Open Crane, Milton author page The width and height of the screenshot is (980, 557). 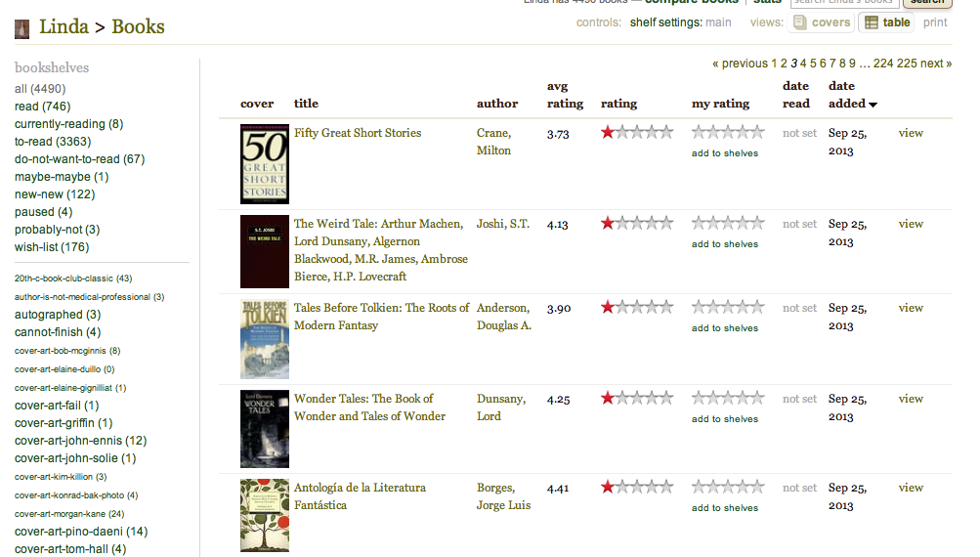493,142
